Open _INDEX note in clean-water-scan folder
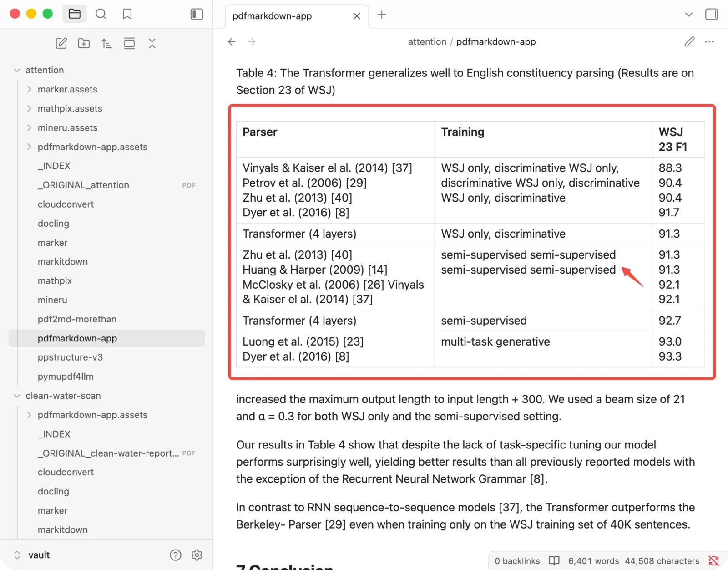 point(106,434)
